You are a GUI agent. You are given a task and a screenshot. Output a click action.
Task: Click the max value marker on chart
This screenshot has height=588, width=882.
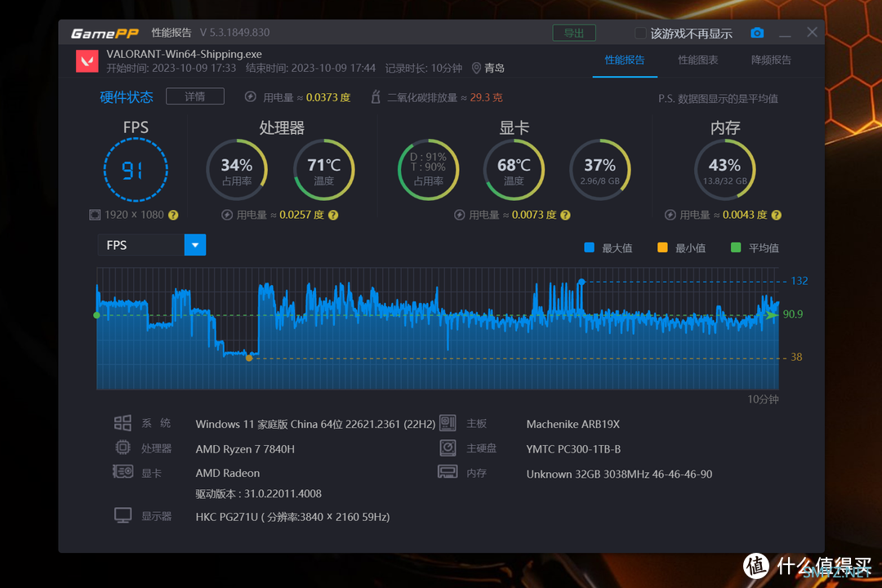click(x=581, y=281)
